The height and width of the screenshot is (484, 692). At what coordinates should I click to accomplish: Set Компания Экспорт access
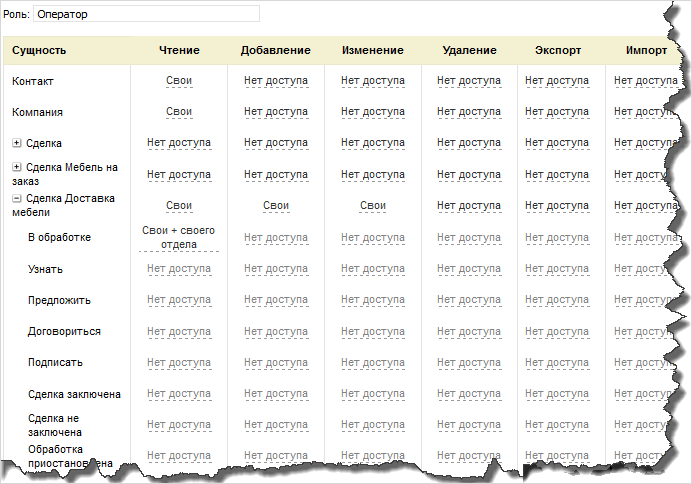pos(557,112)
